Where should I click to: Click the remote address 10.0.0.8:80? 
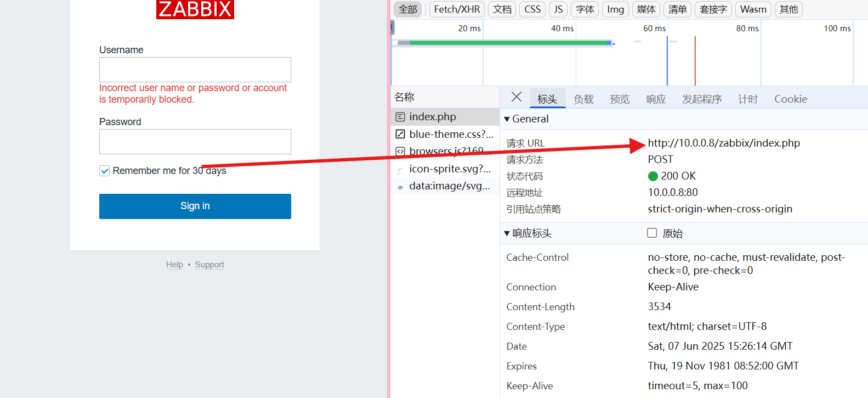[673, 193]
